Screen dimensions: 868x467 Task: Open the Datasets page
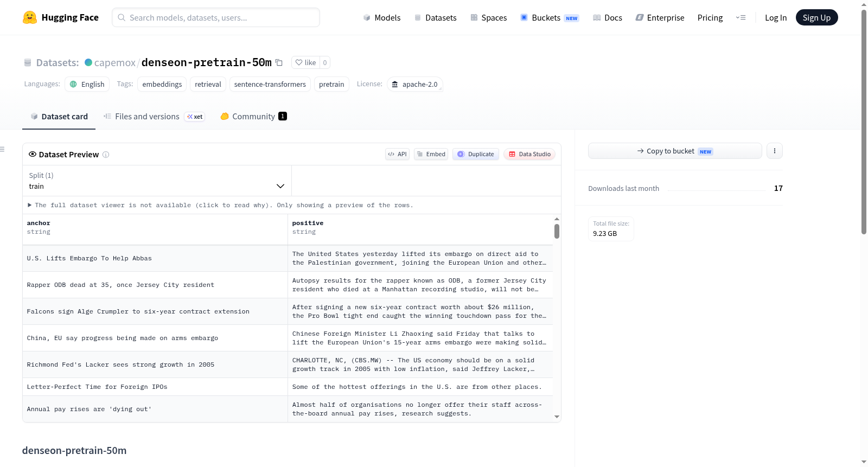[x=436, y=17]
